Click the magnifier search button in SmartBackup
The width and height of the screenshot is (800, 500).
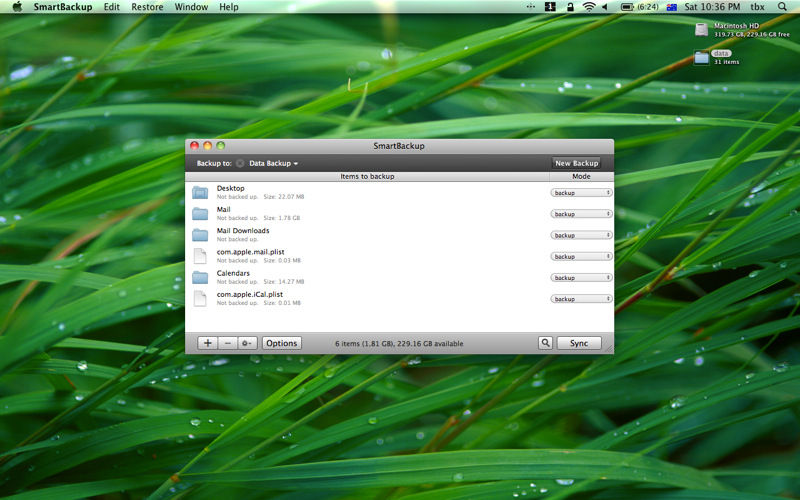pos(545,343)
